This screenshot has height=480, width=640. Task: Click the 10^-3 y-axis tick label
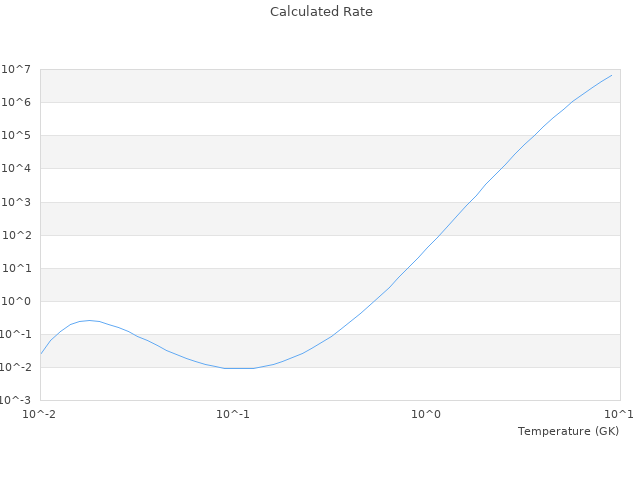click(17, 400)
